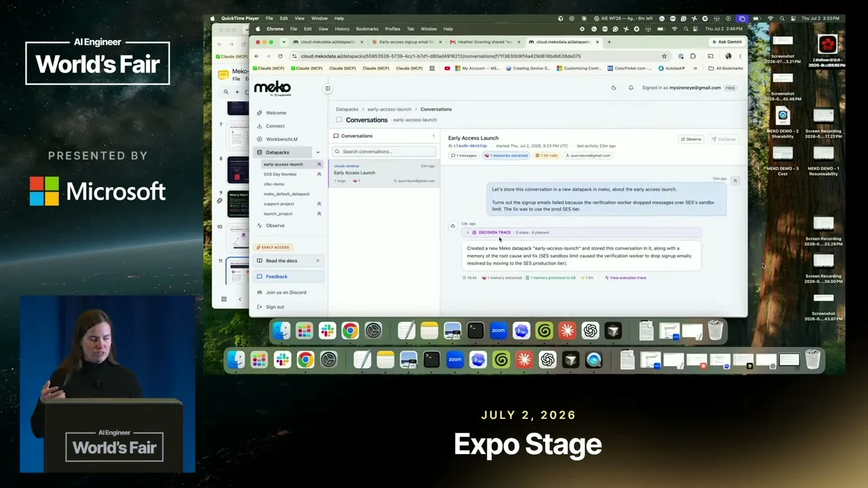Open Chrome Profiles menu
This screenshot has width=868, height=488.
point(393,29)
